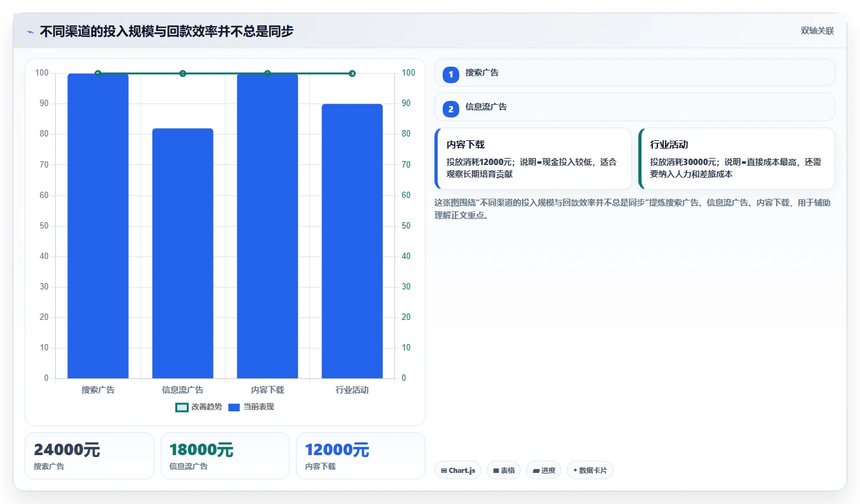Click the 24000元 value card
The width and height of the screenshot is (860, 504).
point(90,456)
